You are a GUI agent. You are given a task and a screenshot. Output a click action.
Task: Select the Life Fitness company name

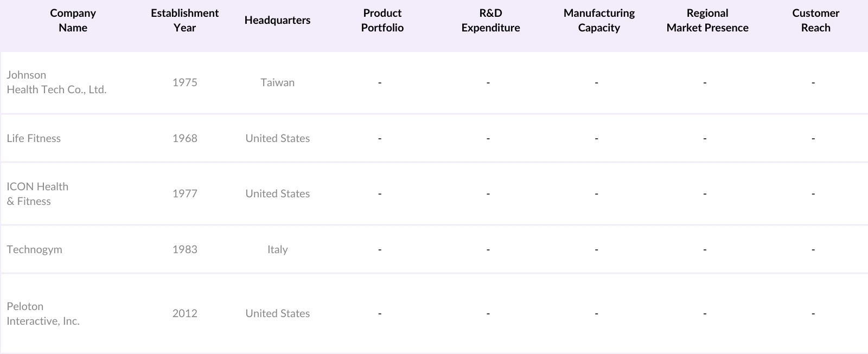34,138
